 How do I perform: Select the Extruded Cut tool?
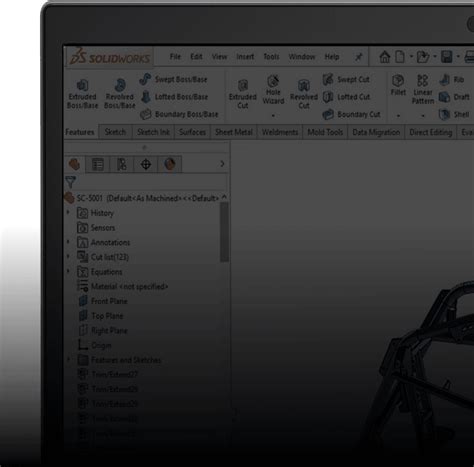(x=243, y=94)
